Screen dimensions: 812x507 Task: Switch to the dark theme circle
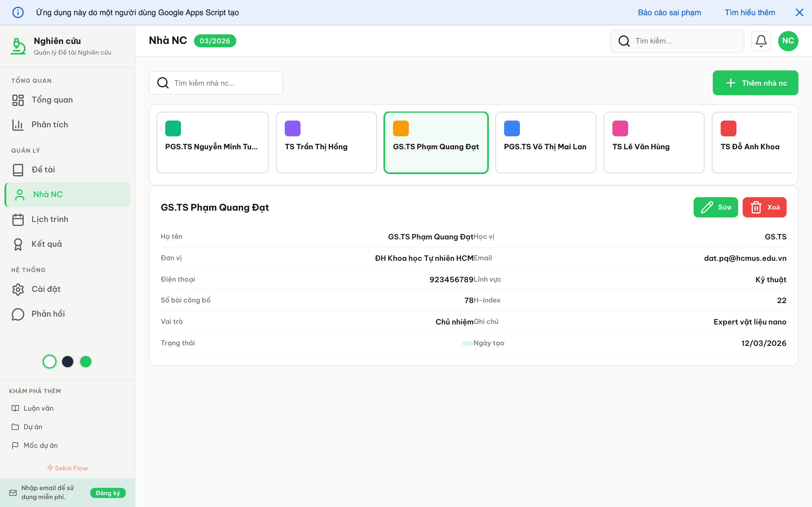67,361
